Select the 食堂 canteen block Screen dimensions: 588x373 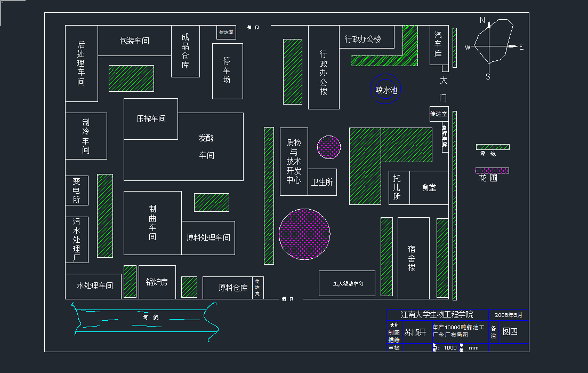429,188
